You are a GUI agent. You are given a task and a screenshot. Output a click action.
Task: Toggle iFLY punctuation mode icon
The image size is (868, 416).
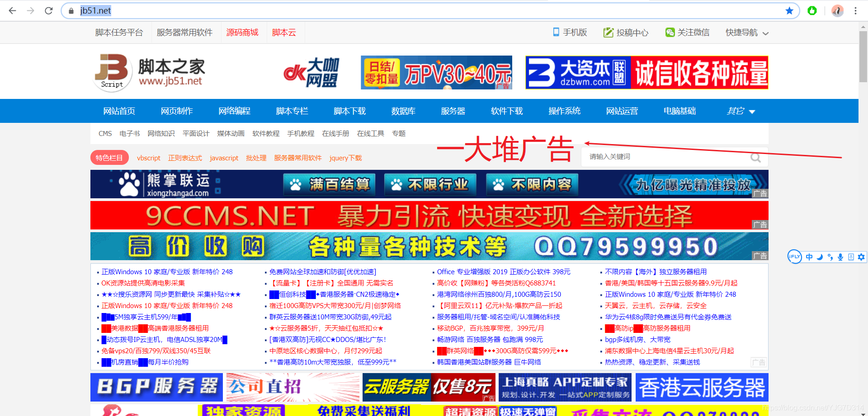(x=830, y=257)
